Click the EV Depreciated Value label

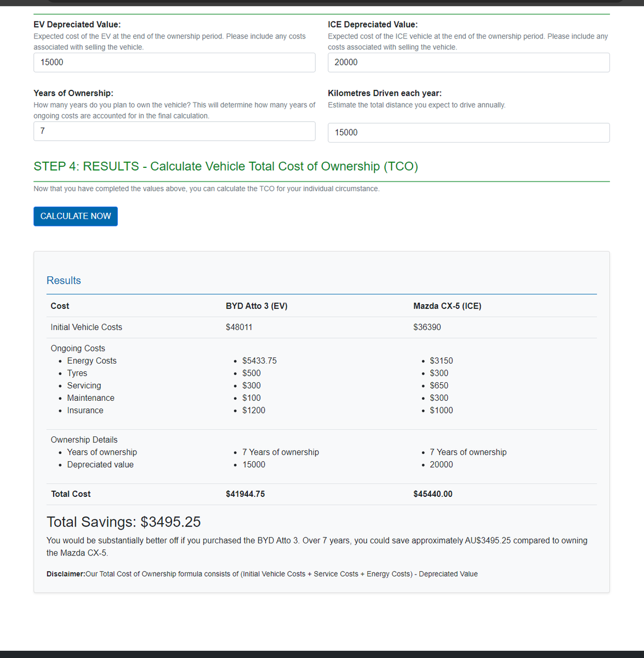tap(77, 25)
